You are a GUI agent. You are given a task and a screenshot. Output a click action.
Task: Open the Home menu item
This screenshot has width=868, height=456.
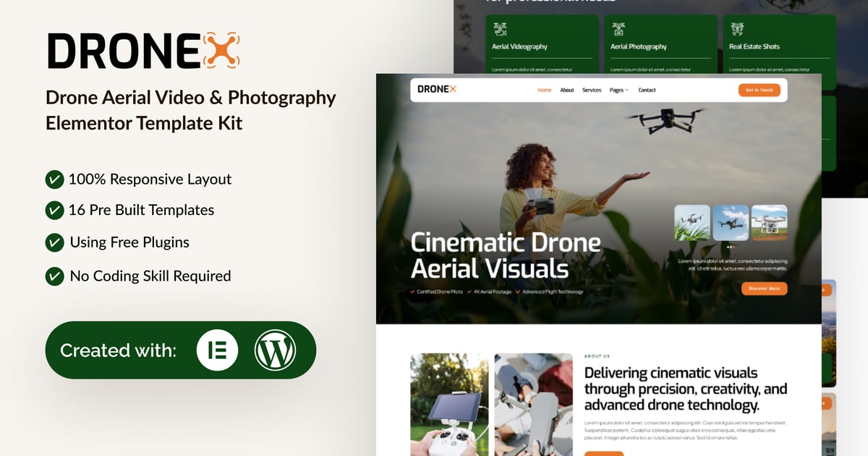pos(544,90)
